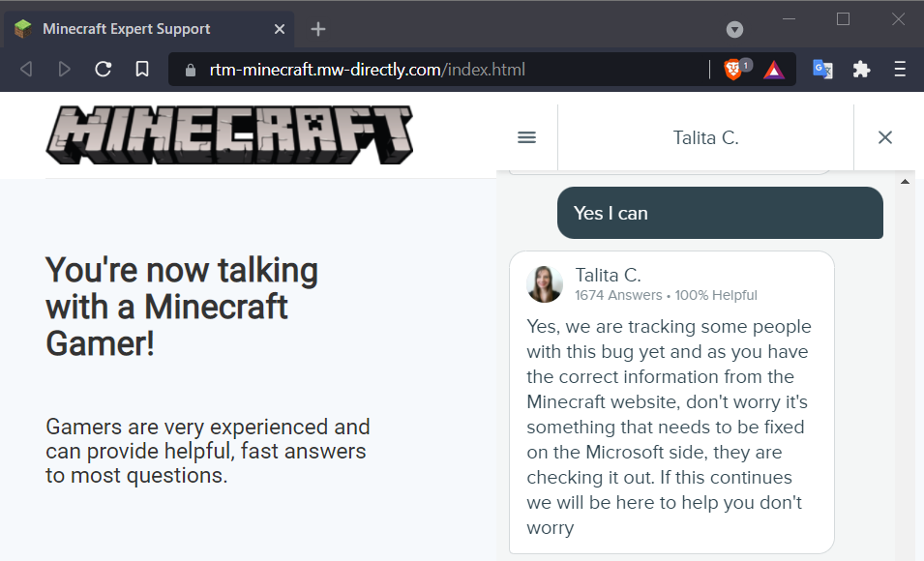Close the Minecraft Expert Support tab

point(280,29)
